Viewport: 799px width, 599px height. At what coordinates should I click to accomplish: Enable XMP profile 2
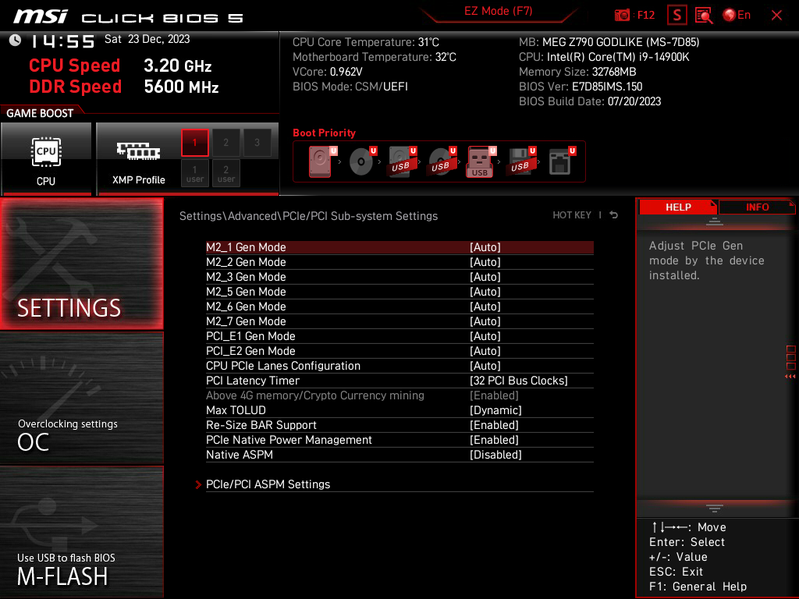226,143
